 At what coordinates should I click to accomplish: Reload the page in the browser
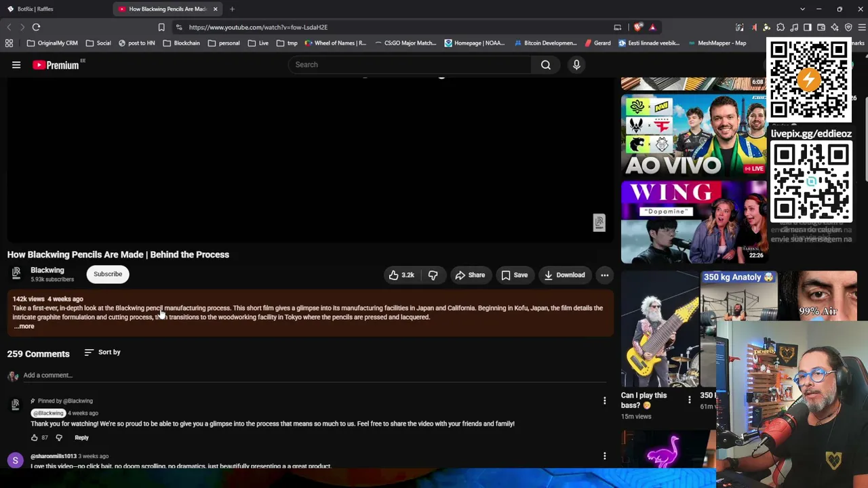(36, 27)
